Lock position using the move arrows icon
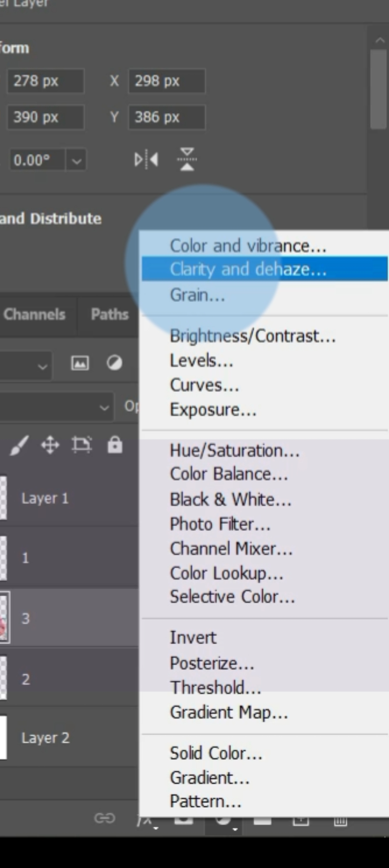This screenshot has width=389, height=868. tap(50, 446)
